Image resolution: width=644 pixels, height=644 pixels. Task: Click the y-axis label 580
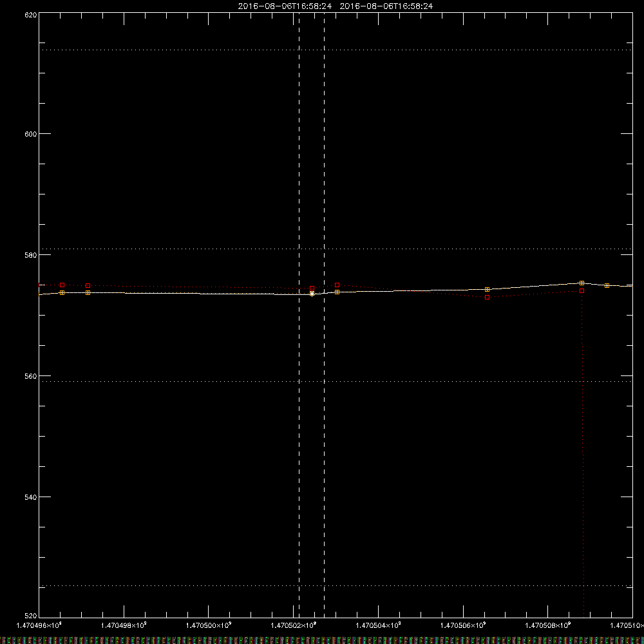tap(31, 255)
